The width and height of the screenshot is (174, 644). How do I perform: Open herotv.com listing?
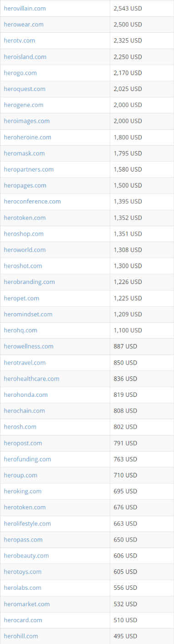(x=19, y=41)
